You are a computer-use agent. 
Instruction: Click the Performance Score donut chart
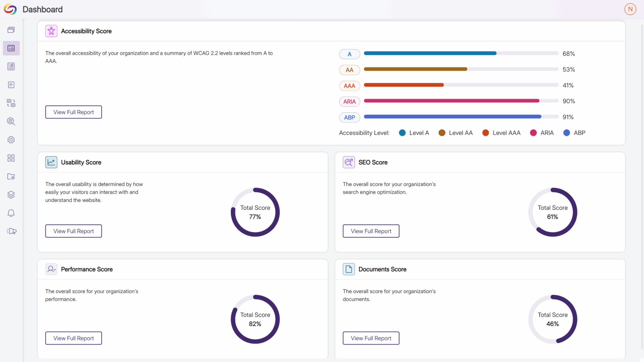[x=255, y=319]
